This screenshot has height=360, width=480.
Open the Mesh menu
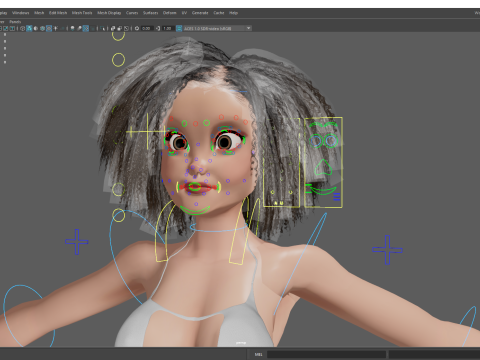39,13
